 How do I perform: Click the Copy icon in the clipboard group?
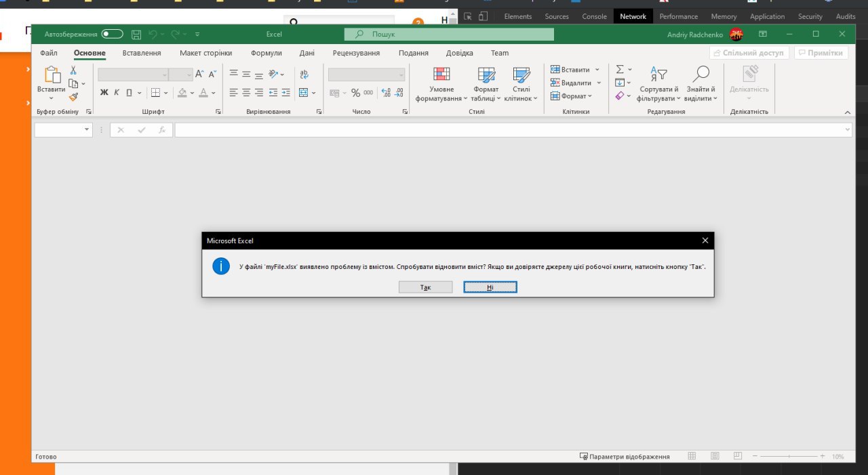tap(73, 83)
